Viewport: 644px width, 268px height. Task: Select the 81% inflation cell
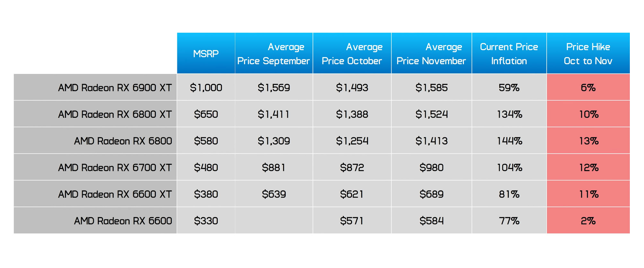[x=509, y=194]
